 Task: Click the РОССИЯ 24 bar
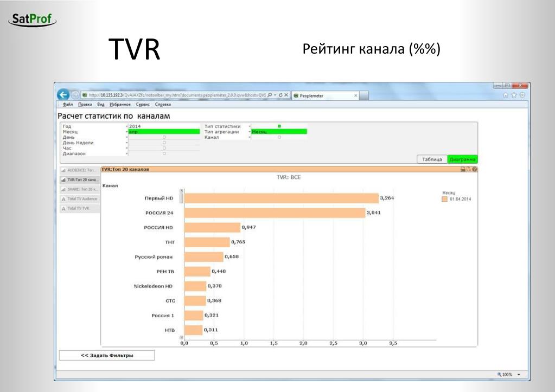275,213
